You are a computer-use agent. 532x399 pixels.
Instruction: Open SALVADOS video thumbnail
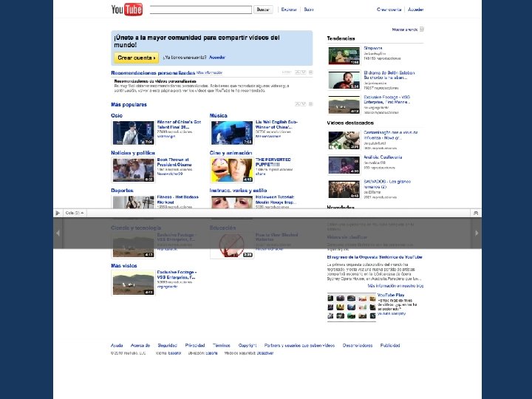click(344, 190)
